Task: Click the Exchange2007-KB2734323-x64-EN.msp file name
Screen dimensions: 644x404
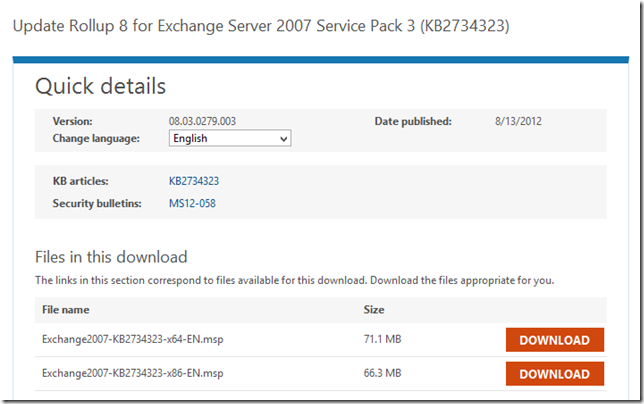Action: click(132, 340)
